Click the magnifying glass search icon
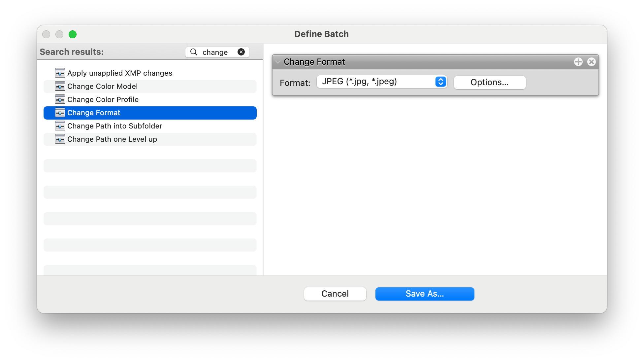Viewport: 644px width, 362px height. [194, 52]
